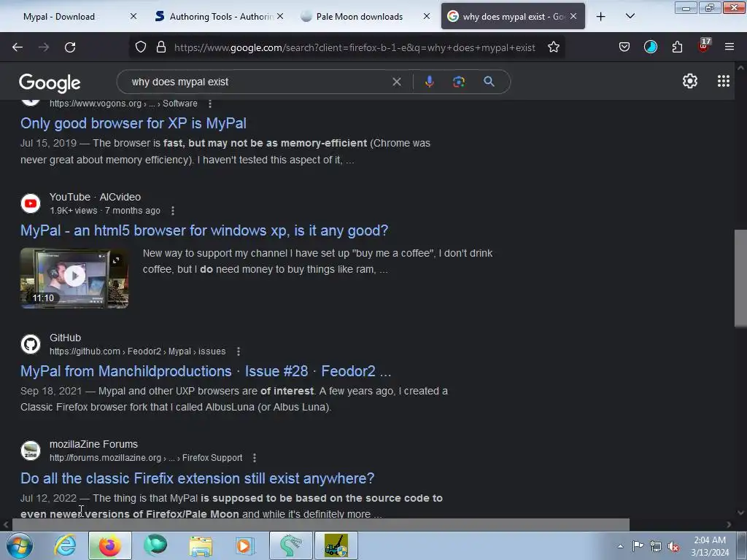This screenshot has width=747, height=560.
Task: Open Windows Explorer folder on taskbar
Action: tap(201, 545)
